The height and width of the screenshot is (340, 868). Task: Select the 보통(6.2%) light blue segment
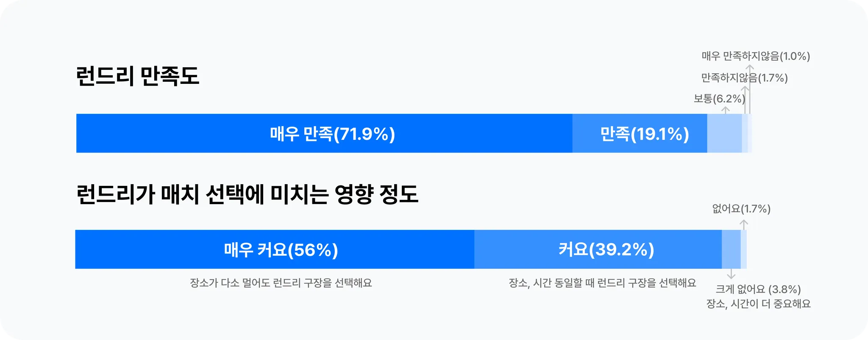click(x=725, y=133)
